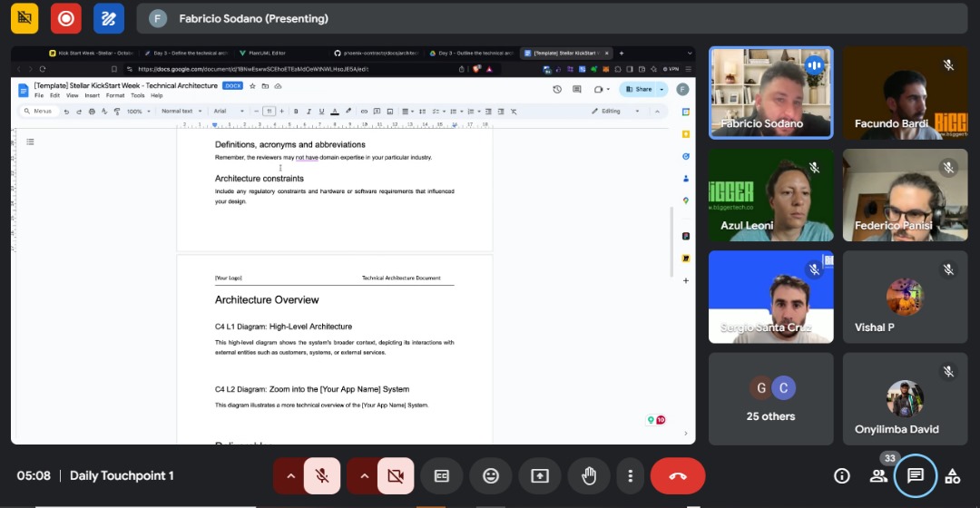
Task: Open the Editing mode dropdown
Action: 615,112
